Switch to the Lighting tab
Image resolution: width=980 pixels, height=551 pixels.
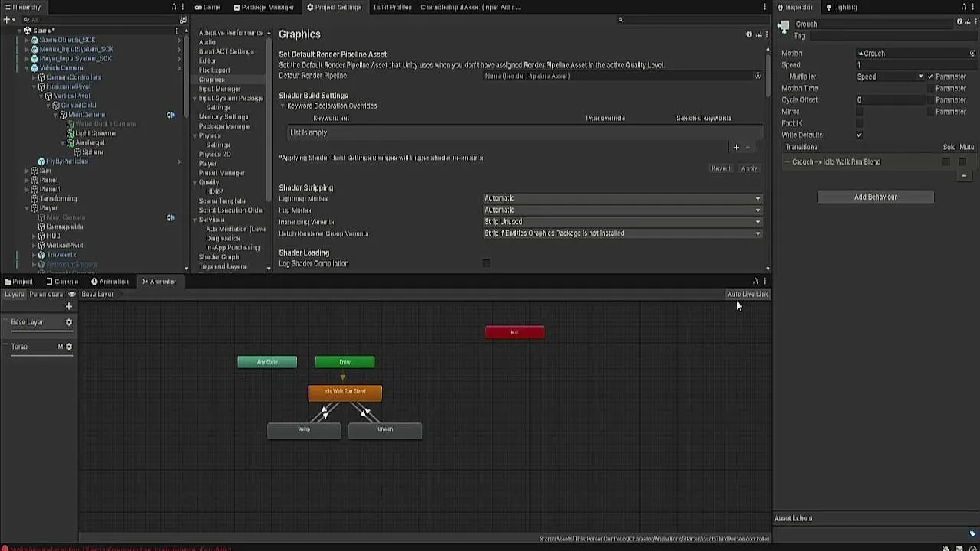click(841, 7)
